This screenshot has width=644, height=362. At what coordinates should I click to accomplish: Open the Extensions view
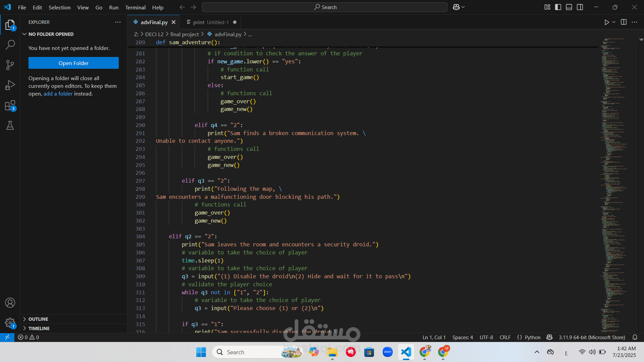[10, 106]
